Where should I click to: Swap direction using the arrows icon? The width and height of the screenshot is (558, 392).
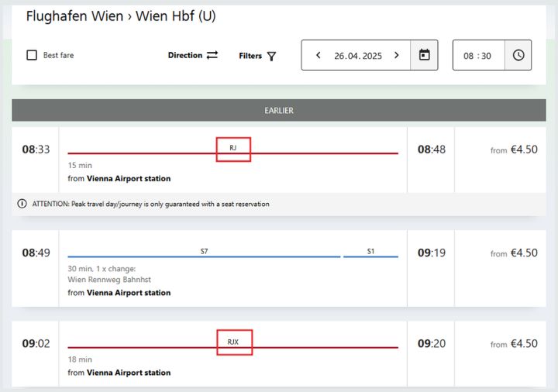[212, 55]
